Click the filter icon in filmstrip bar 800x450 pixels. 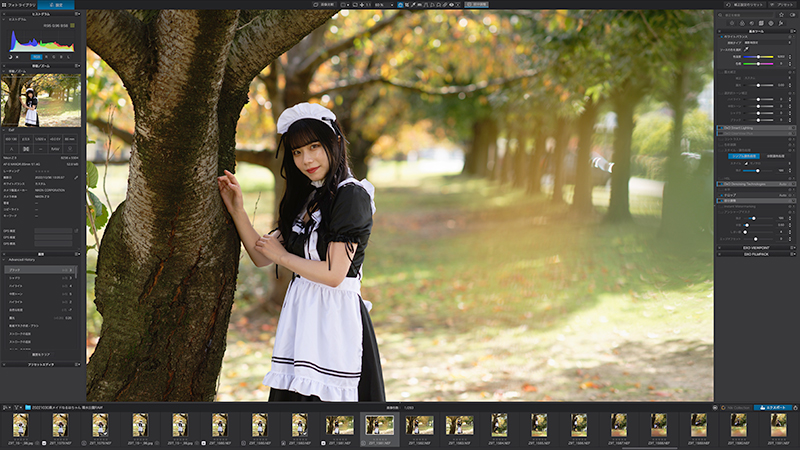(x=16, y=408)
